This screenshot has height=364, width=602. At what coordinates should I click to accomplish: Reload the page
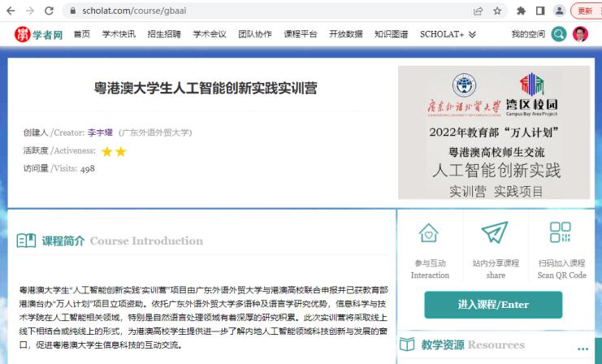click(49, 11)
